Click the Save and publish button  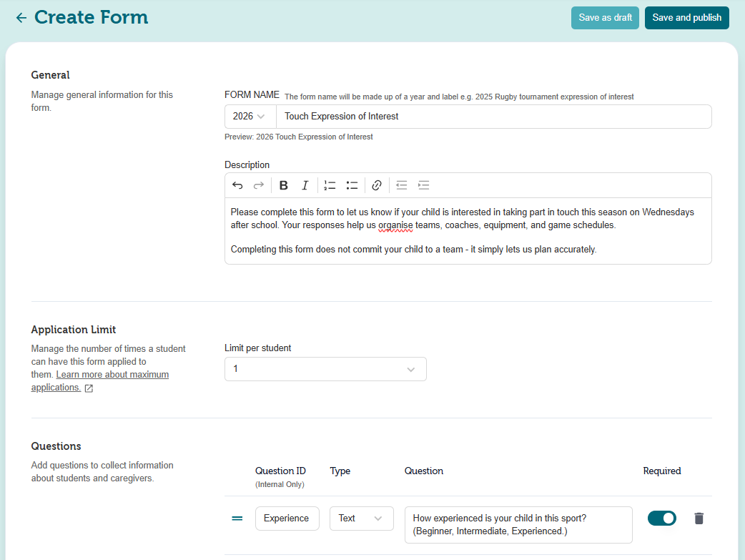coord(686,18)
